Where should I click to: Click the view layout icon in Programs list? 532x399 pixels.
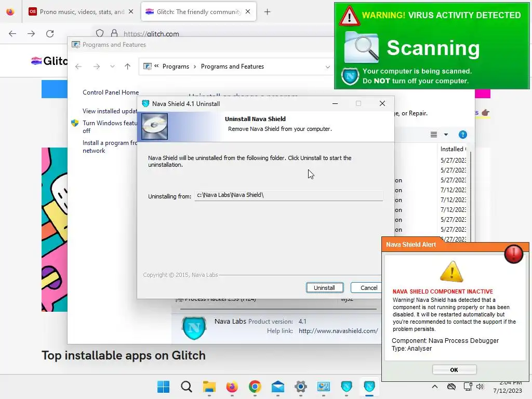(434, 135)
